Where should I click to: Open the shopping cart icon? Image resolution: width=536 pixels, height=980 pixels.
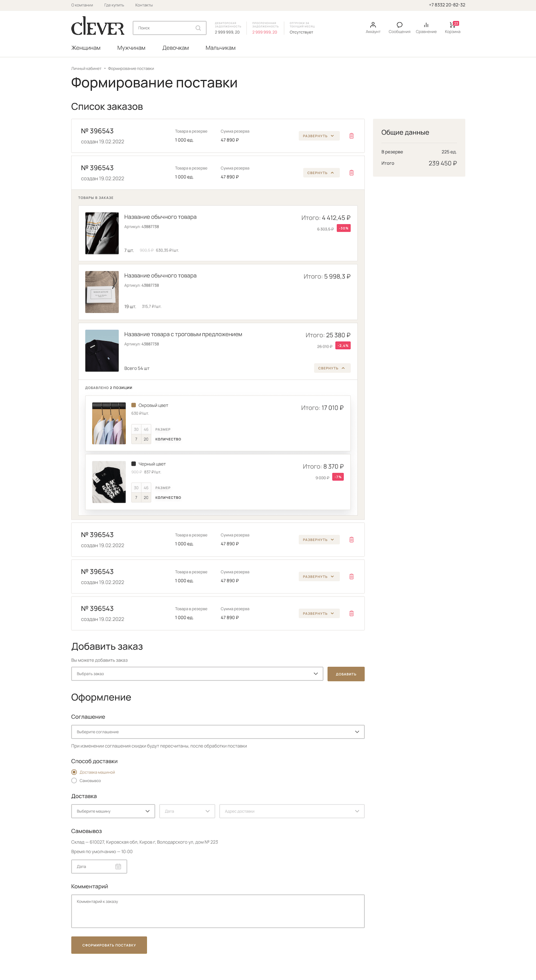click(x=452, y=25)
